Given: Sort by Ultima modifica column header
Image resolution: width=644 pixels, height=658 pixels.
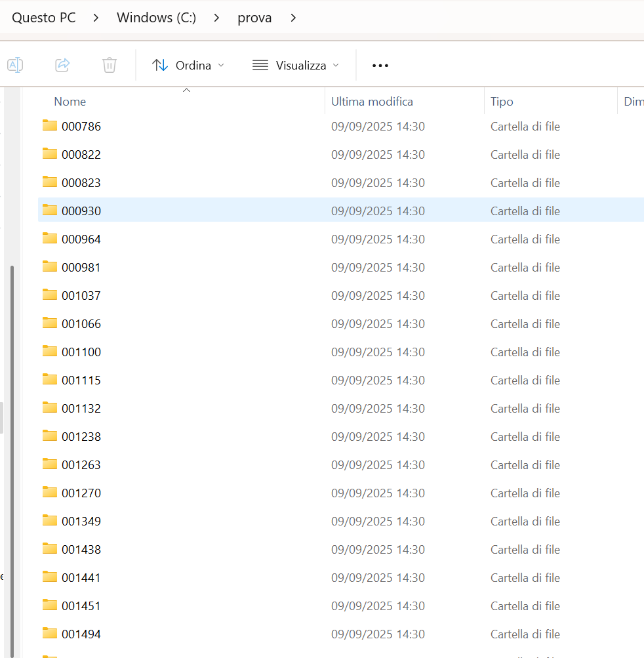Looking at the screenshot, I should point(372,102).
